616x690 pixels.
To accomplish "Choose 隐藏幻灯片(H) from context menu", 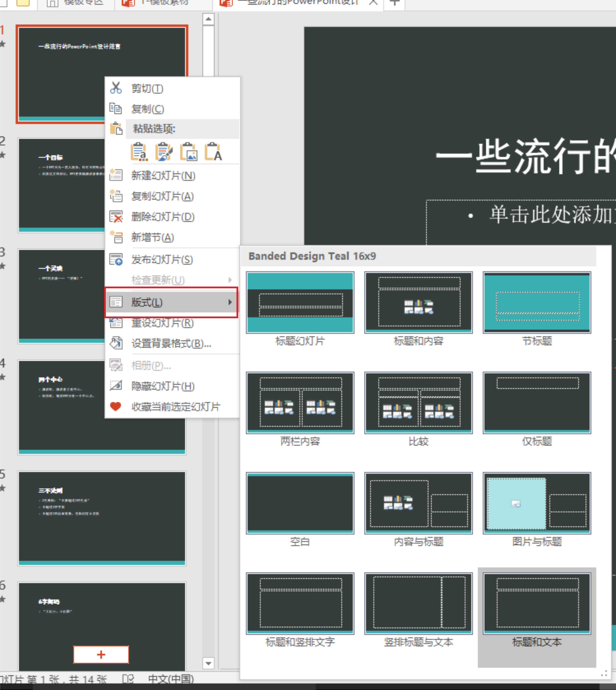I will pyautogui.click(x=163, y=386).
